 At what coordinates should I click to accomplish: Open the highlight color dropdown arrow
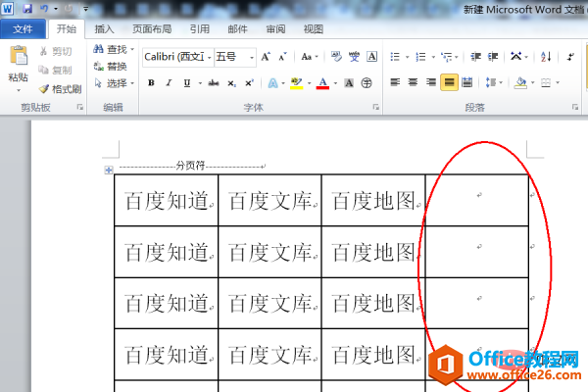point(309,83)
